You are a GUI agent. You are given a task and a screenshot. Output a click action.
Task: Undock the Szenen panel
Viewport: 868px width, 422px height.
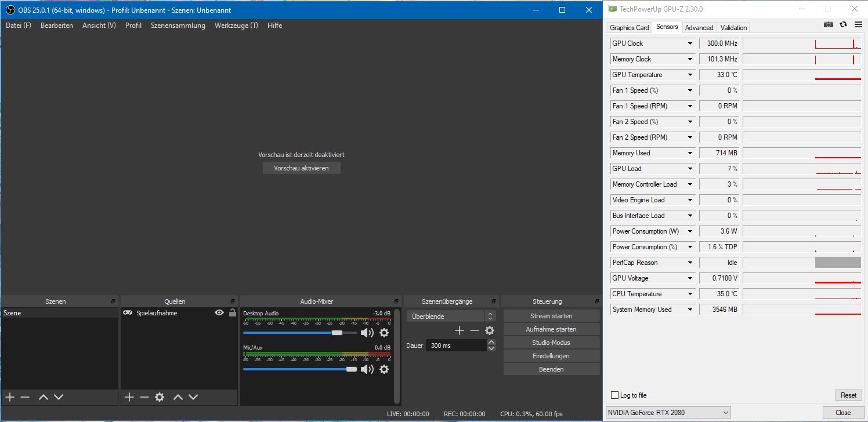tap(114, 301)
